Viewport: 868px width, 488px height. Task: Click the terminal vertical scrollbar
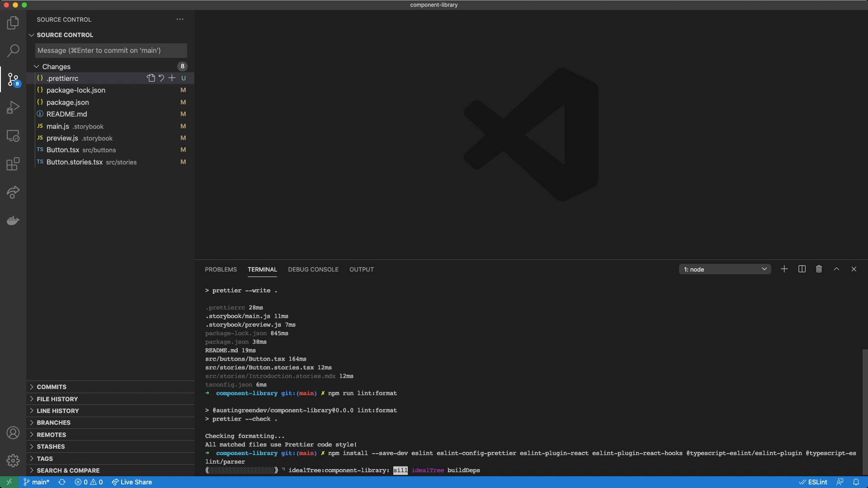865,411
